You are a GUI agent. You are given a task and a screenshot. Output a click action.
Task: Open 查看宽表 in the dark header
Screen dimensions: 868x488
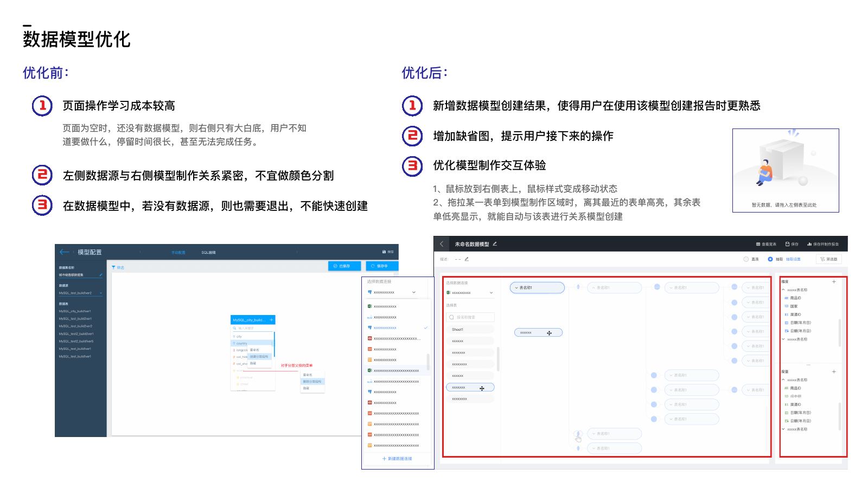[x=766, y=244]
